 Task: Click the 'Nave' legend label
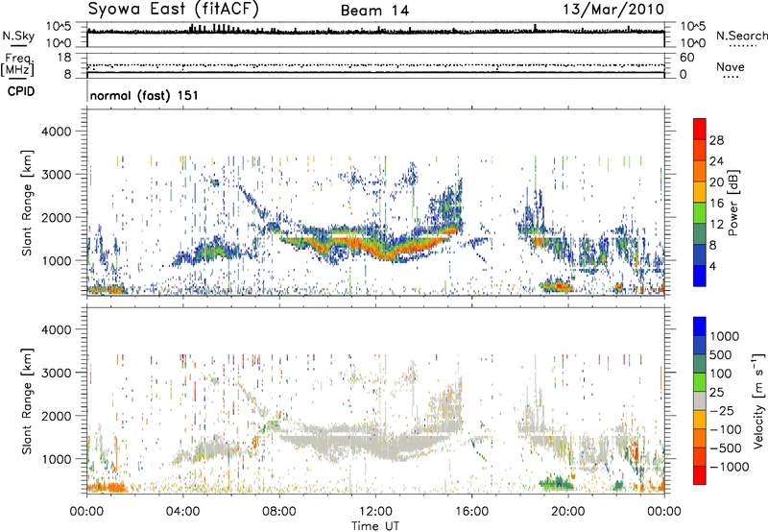730,66
